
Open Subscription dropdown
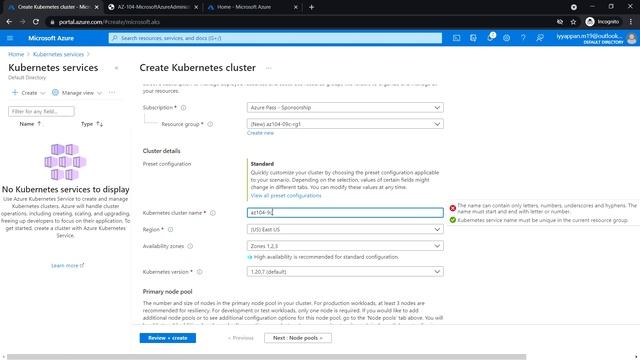345,108
